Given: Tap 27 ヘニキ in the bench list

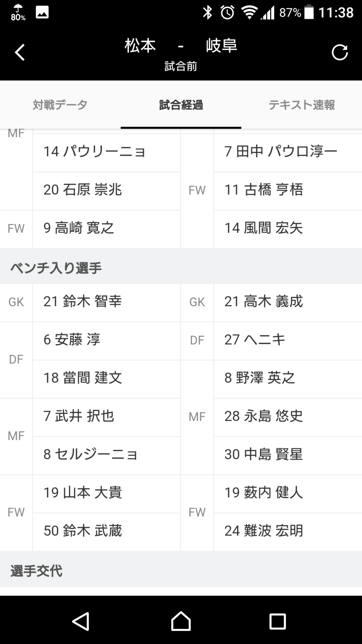Looking at the screenshot, I should click(287, 340).
